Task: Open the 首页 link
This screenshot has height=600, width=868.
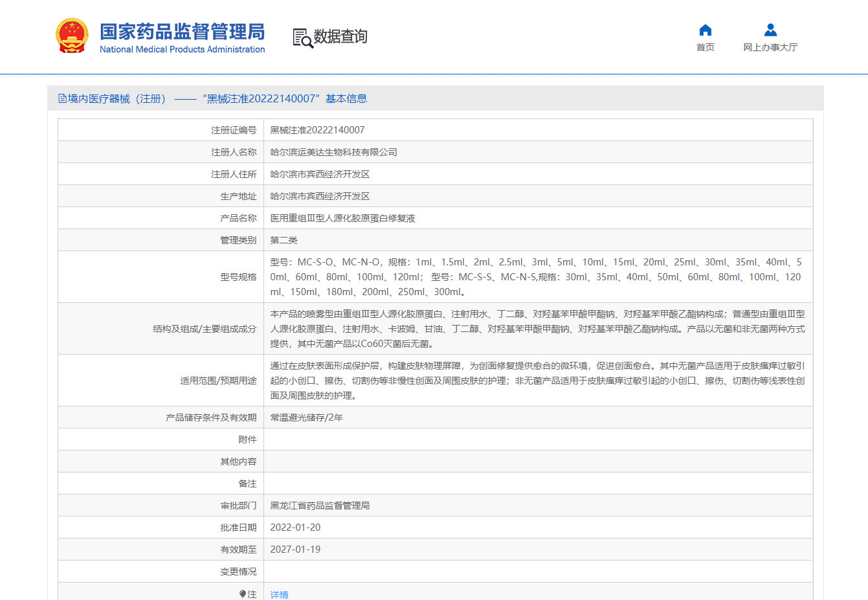Action: pos(706,47)
